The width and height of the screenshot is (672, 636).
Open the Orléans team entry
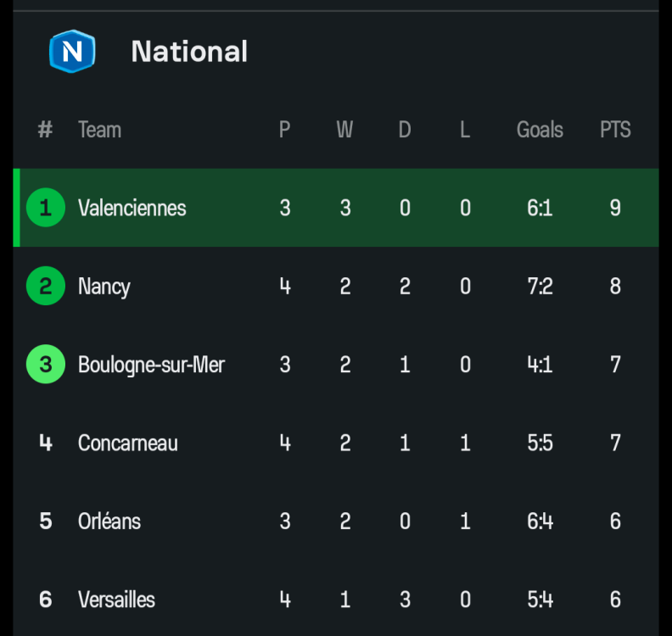(x=109, y=521)
